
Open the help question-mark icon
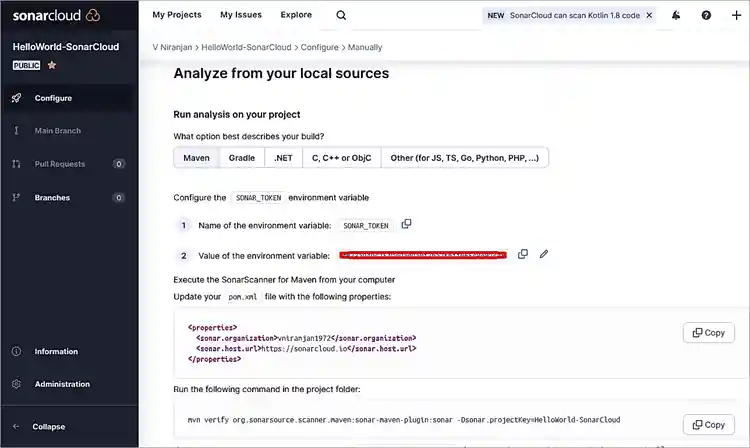click(x=706, y=15)
